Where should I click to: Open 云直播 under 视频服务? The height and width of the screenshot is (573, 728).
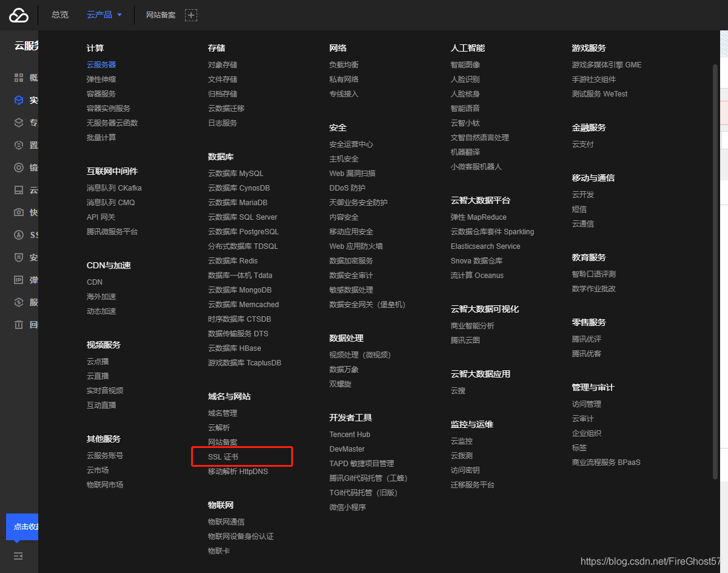tap(98, 376)
